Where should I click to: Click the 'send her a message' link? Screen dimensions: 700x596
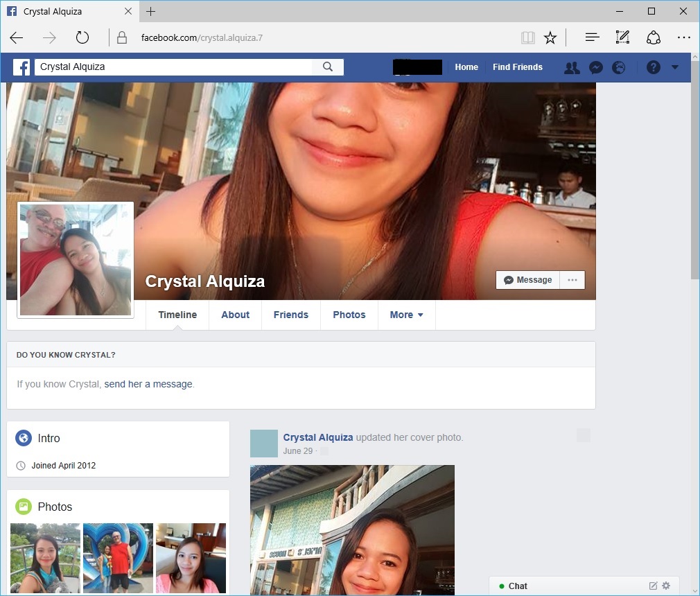[148, 384]
